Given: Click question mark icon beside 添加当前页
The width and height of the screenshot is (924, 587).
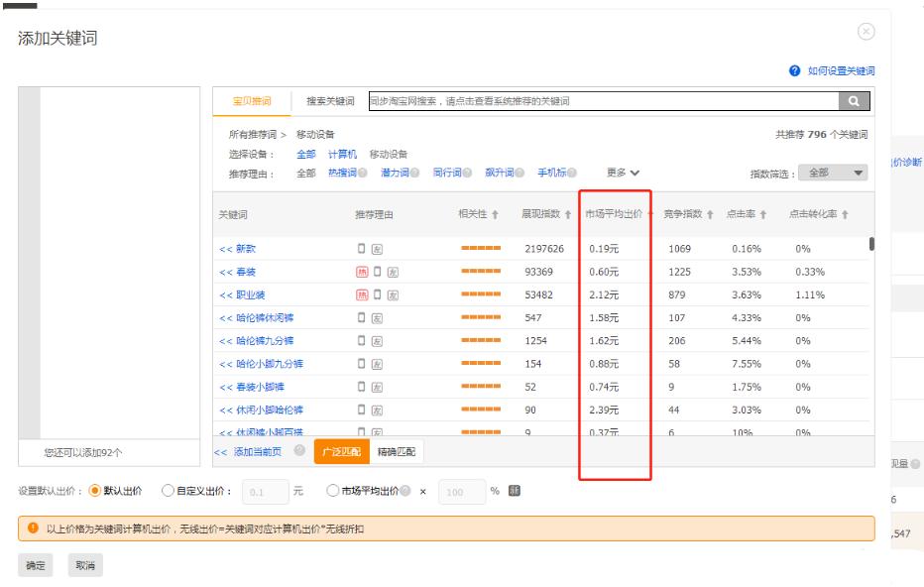Looking at the screenshot, I should click(299, 451).
